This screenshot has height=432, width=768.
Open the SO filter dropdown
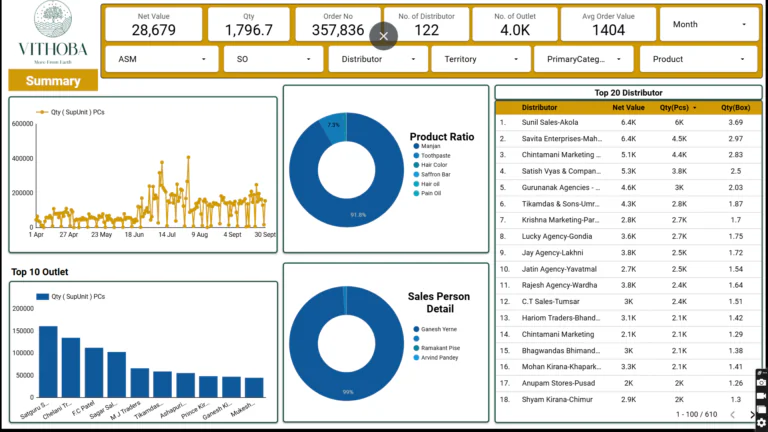273,59
